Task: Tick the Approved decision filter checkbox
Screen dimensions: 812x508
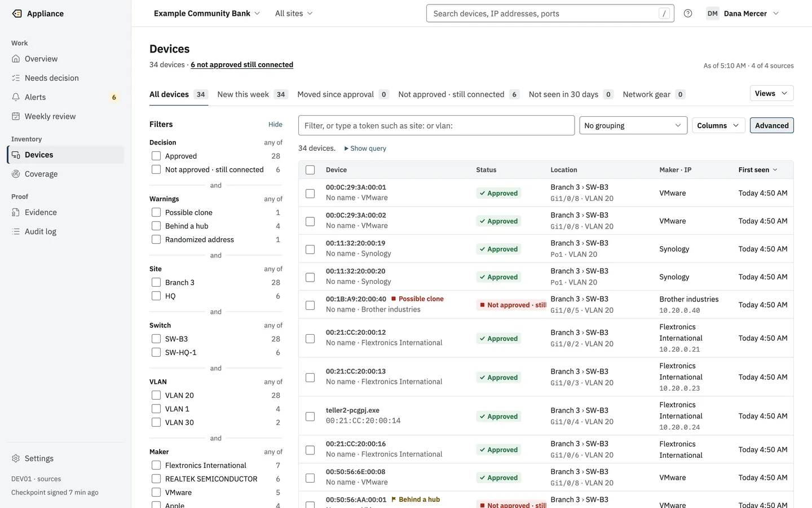Action: pos(156,156)
